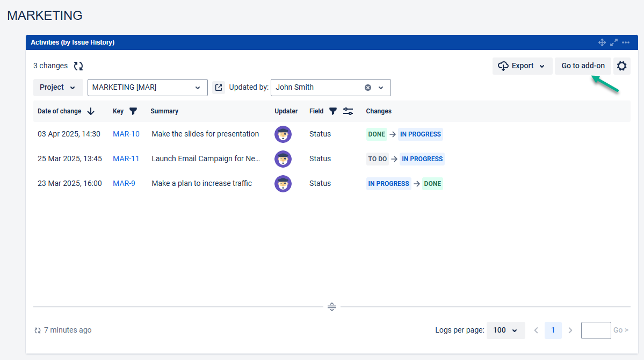Open filter on Field column

333,111
